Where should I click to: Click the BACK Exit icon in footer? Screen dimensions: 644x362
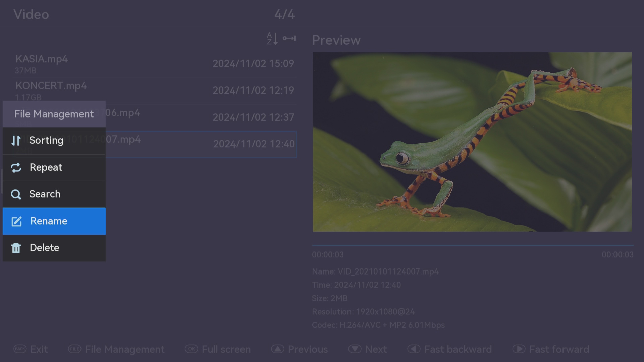pyautogui.click(x=20, y=349)
